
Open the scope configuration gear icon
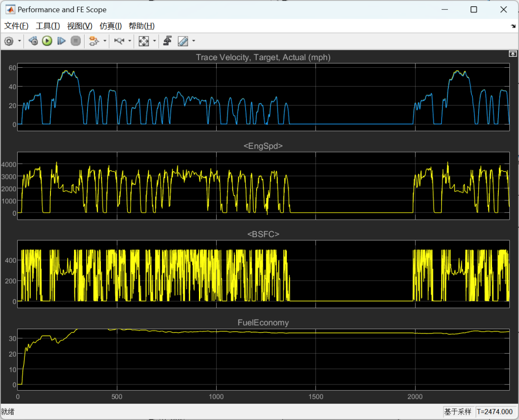9,41
